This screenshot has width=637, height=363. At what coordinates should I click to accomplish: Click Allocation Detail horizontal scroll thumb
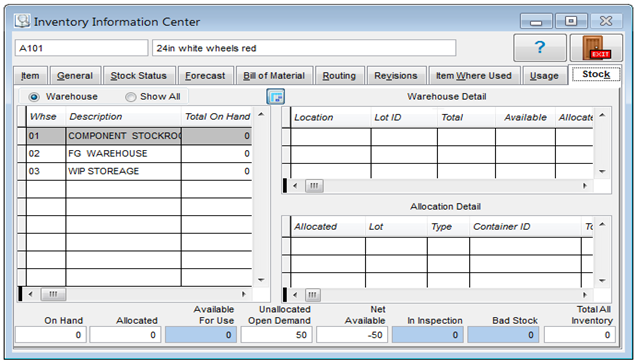[x=312, y=295]
